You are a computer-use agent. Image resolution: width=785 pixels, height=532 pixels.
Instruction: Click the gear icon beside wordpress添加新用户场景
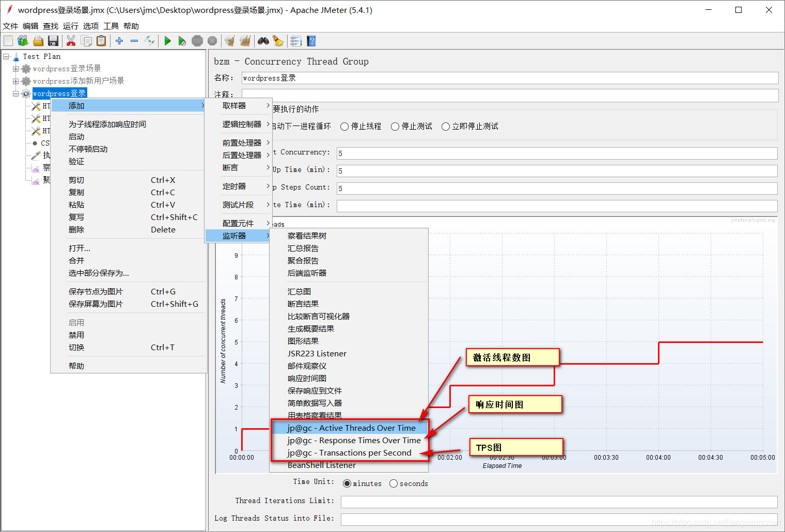coord(26,81)
